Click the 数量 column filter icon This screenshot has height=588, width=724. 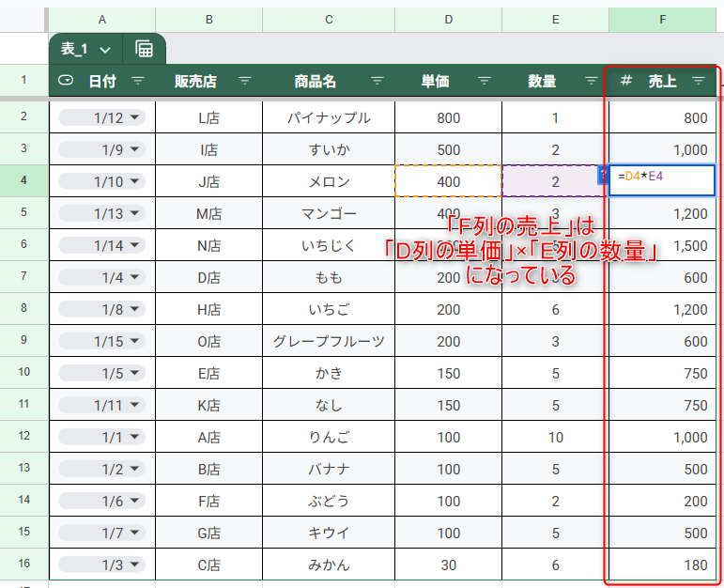591,82
